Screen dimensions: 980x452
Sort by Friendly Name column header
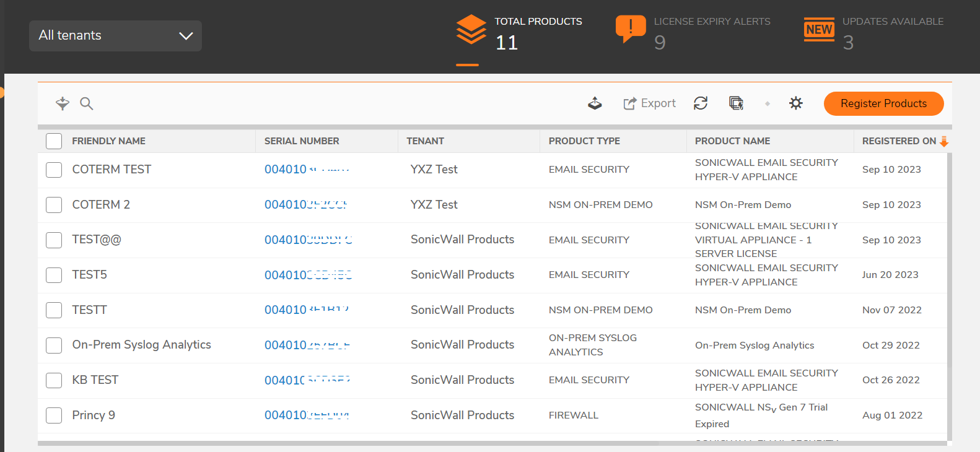108,141
